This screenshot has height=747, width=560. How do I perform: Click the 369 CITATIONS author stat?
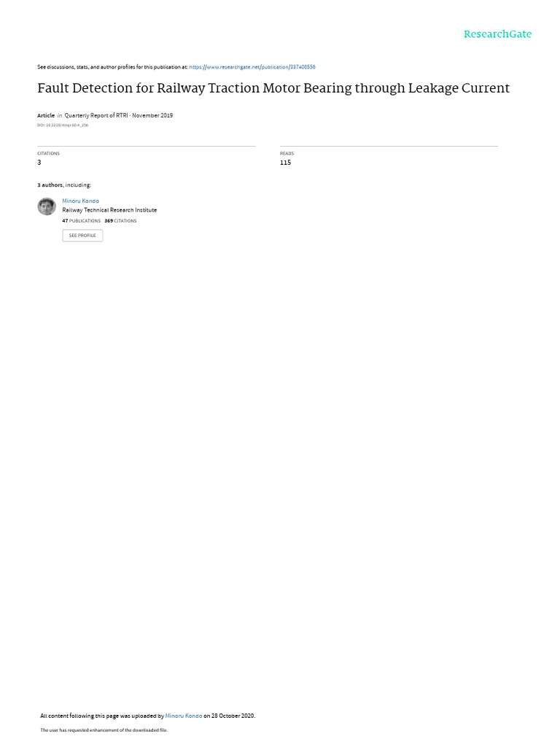[120, 221]
